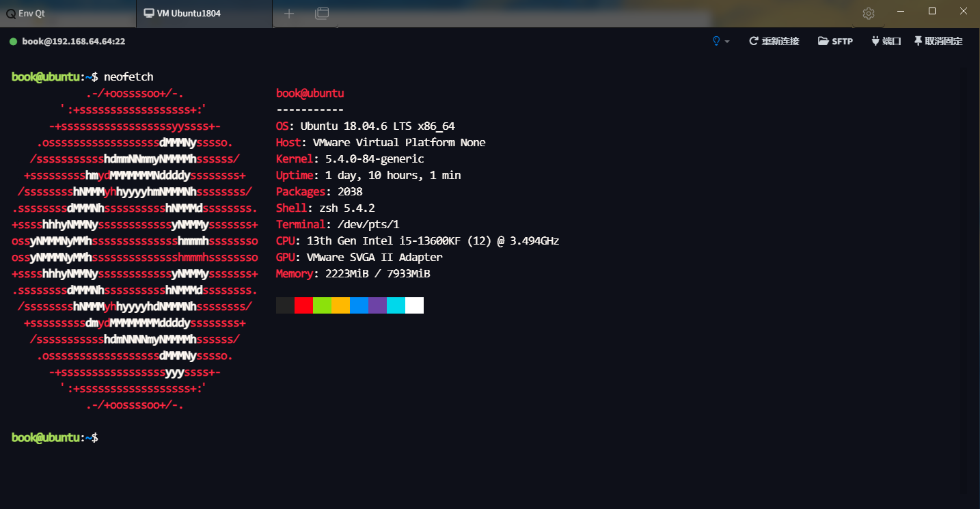Close the terminal window
This screenshot has width=980, height=509.
pyautogui.click(x=963, y=11)
